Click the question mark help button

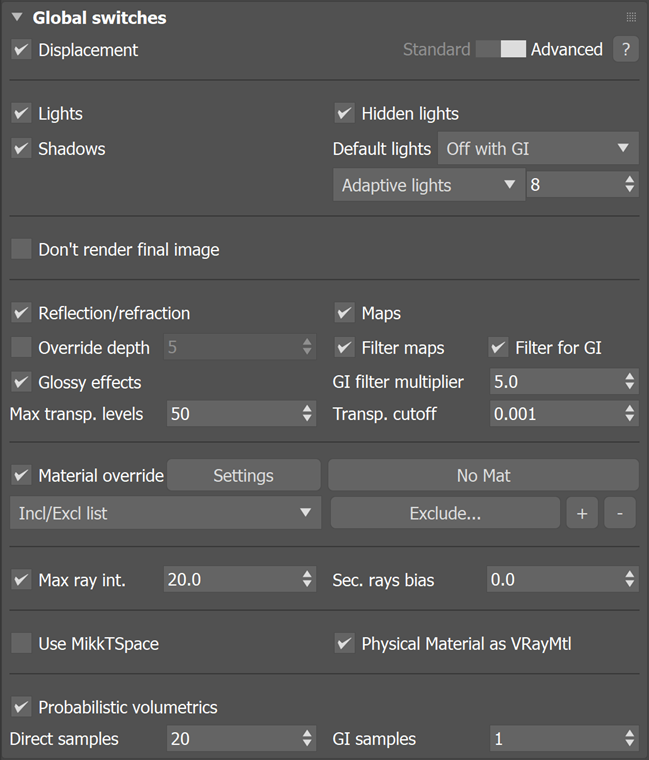[625, 49]
